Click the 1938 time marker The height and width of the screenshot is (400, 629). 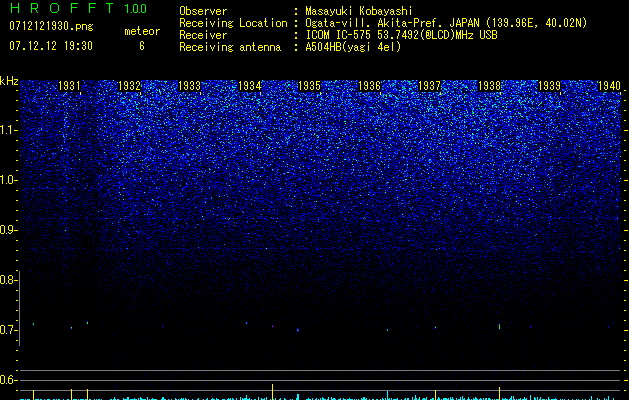pos(489,86)
